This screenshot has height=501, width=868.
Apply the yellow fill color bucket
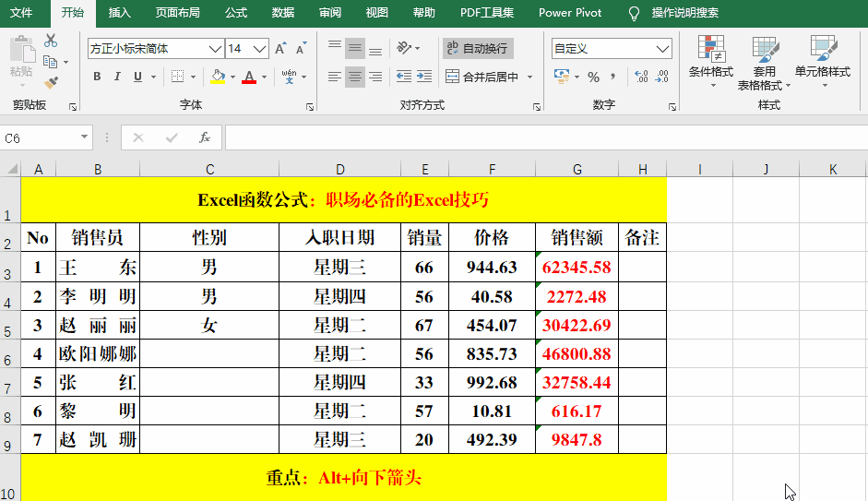pyautogui.click(x=218, y=77)
